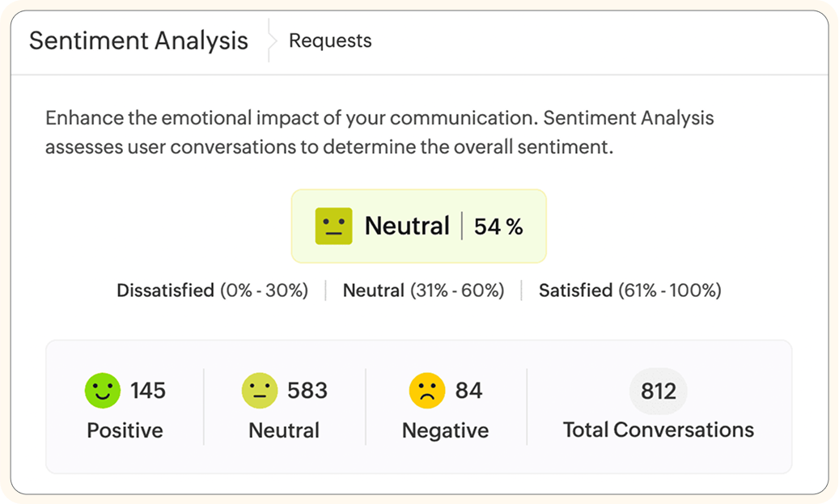Click the yellow negative frown icon

(x=426, y=391)
